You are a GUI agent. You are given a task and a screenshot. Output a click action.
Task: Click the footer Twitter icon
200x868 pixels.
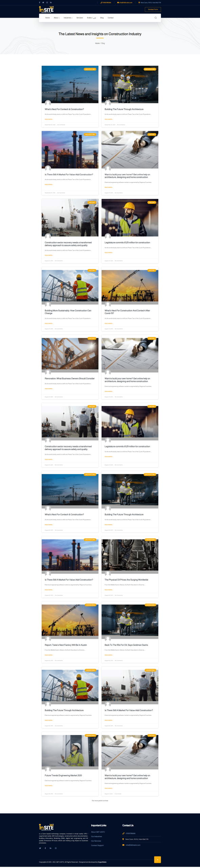click(40, 848)
